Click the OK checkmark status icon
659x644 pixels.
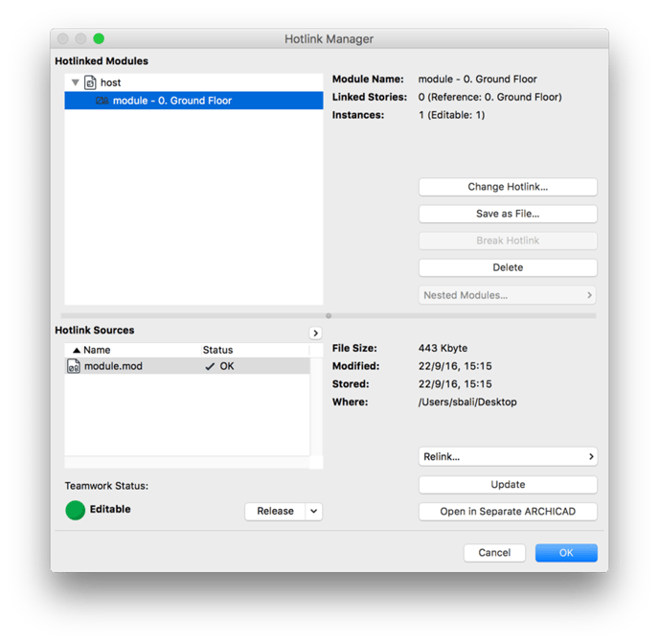[210, 366]
